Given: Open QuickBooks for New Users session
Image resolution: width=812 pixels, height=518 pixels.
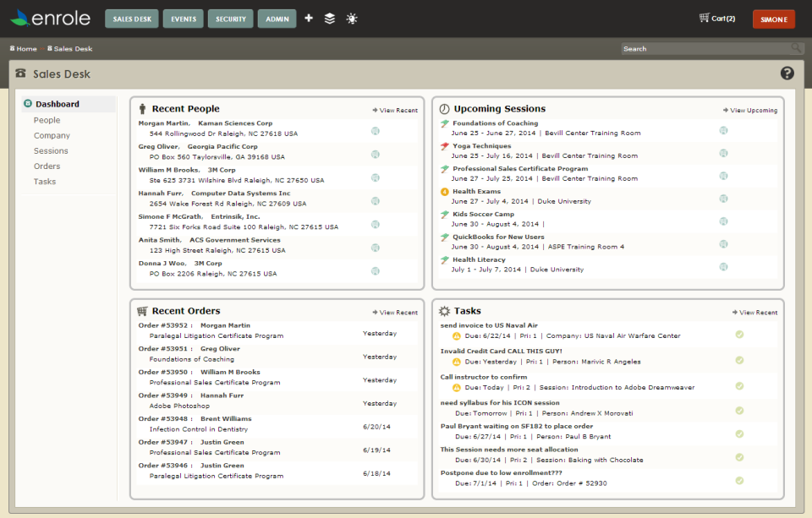Looking at the screenshot, I should tap(499, 237).
